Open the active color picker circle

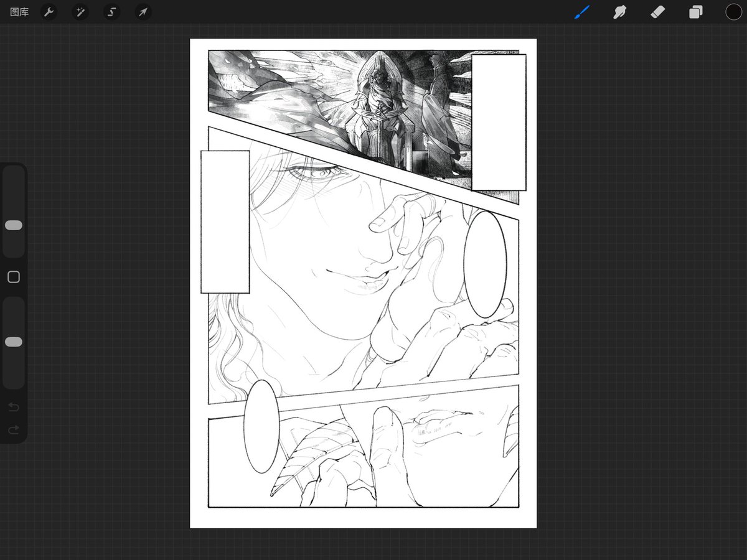733,12
